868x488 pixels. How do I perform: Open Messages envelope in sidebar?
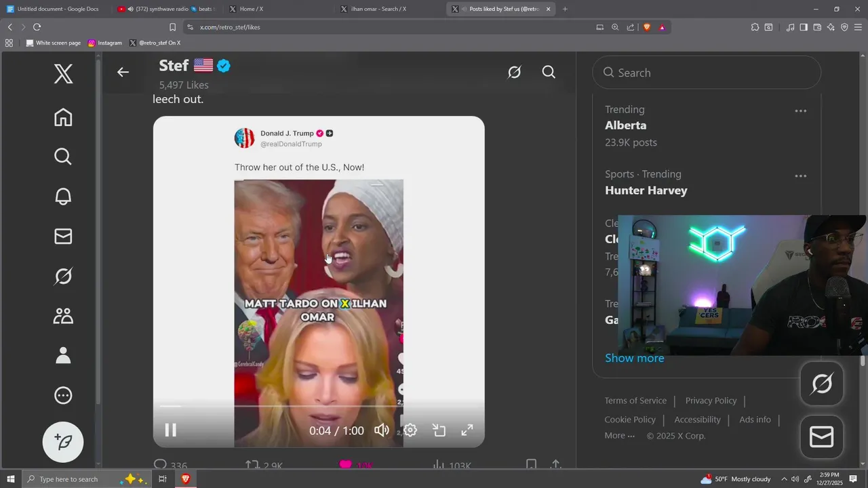63,236
